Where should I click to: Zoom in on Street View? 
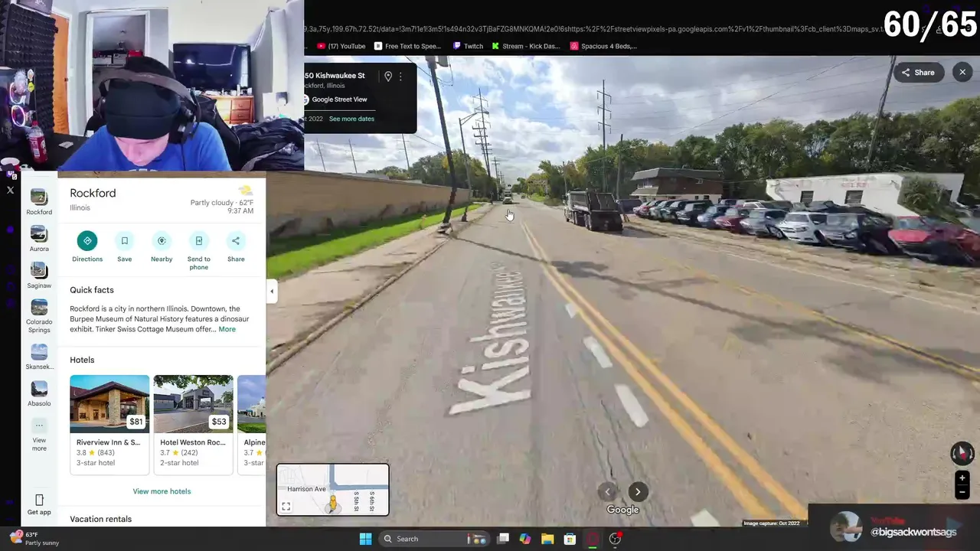pos(962,478)
